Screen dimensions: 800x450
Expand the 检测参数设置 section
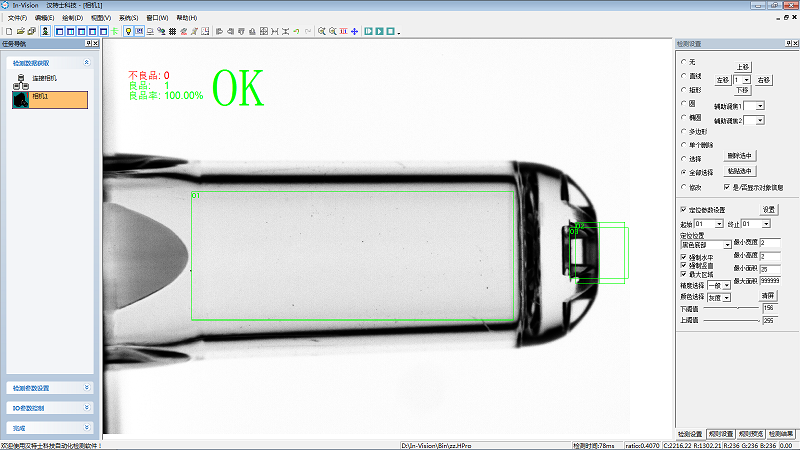tap(50, 387)
